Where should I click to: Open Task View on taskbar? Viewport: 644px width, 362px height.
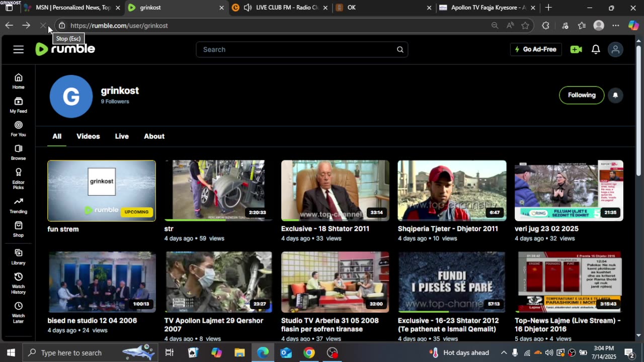(170, 352)
